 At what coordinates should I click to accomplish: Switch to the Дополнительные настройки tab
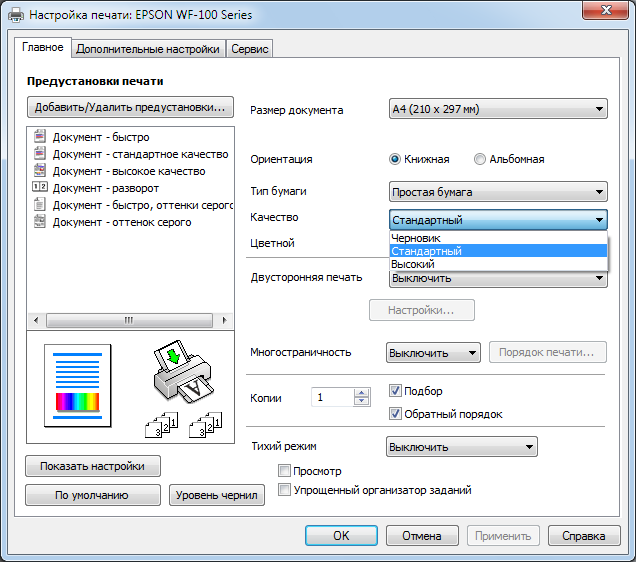click(148, 49)
